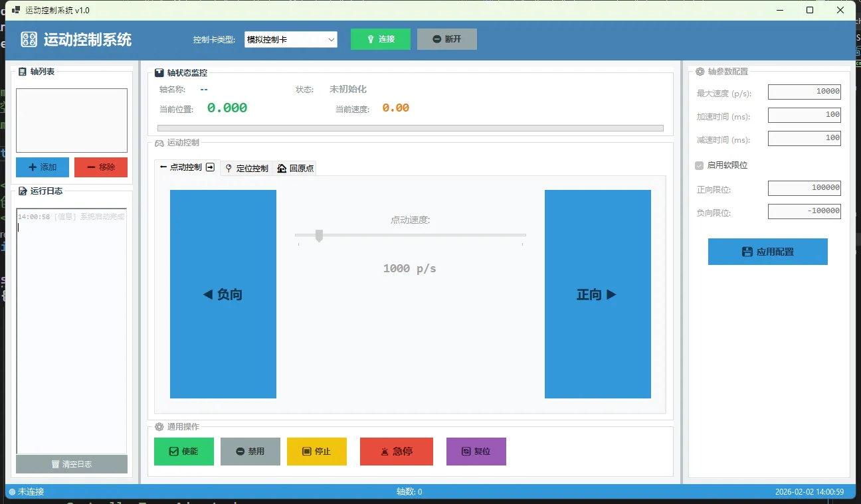
Task: Jog in the negative direction 负向
Action: click(223, 294)
